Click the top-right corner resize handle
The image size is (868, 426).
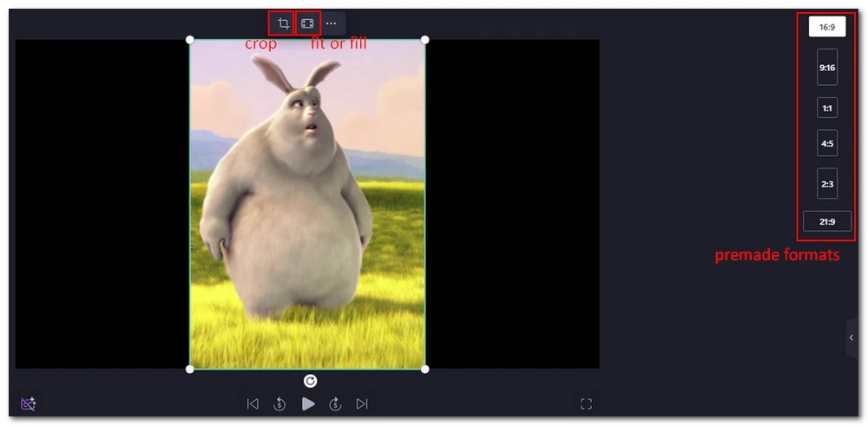(425, 40)
